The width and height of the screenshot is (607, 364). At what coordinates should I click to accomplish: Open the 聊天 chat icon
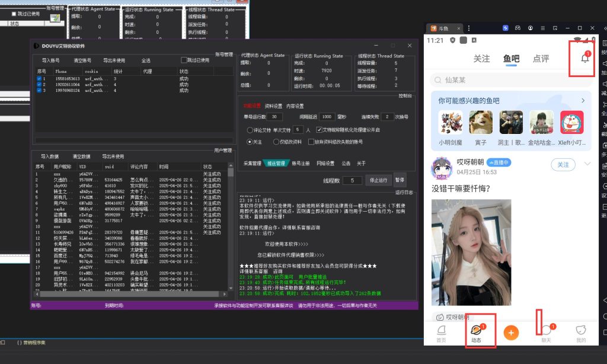546,333
